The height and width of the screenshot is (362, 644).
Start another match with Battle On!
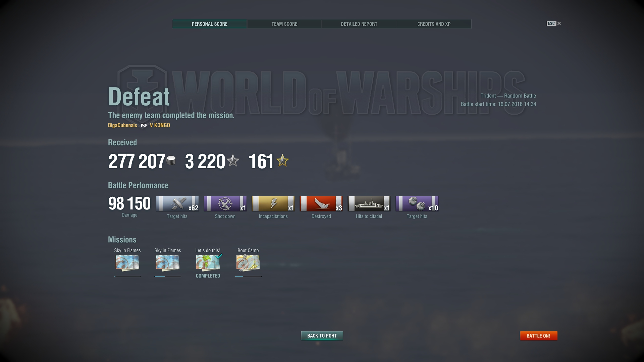538,336
